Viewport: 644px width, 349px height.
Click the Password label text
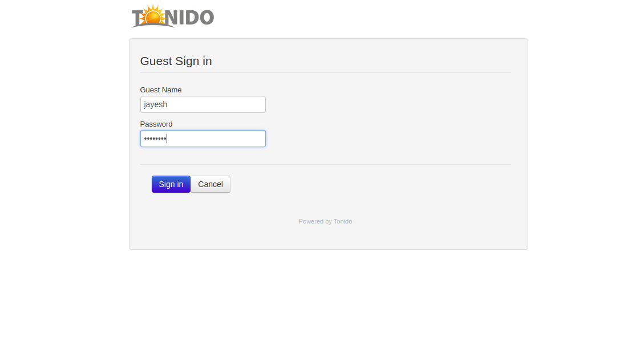point(156,124)
